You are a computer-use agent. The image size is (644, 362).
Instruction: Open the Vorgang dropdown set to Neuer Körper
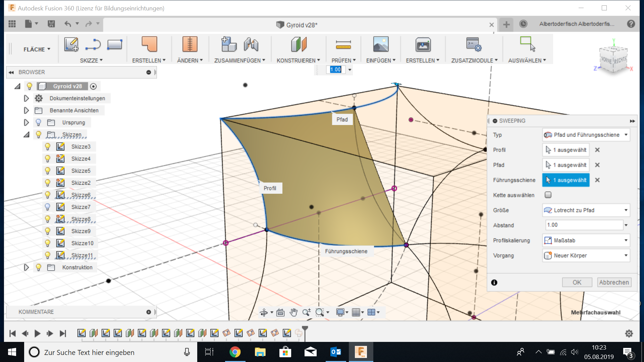[586, 255]
